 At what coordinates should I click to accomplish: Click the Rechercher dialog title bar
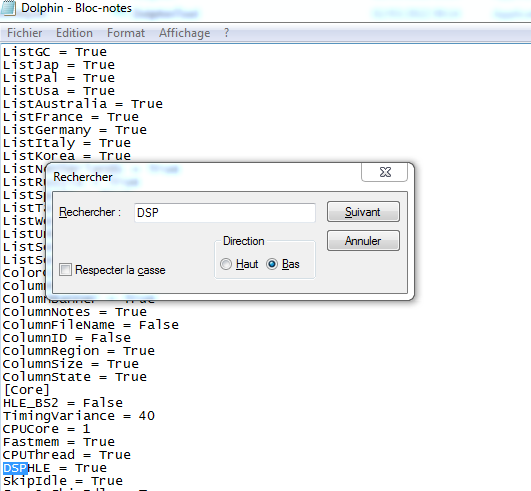(203, 177)
